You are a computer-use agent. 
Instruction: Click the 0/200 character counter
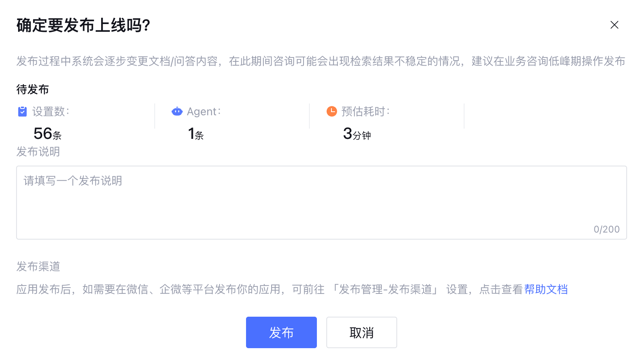tap(606, 229)
